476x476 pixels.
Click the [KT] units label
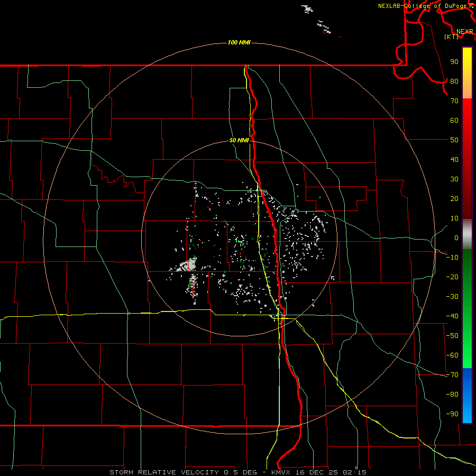pos(452,36)
